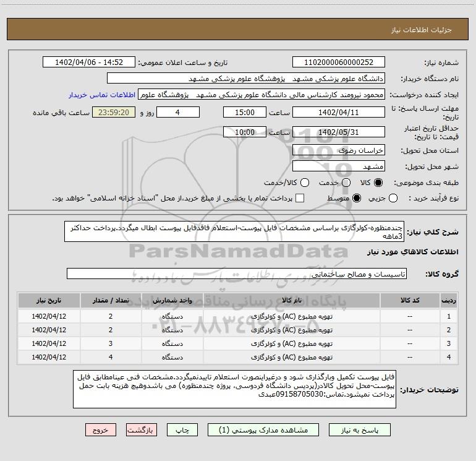The image size is (476, 461).
Task: Click the پاسخ به نیاز button
Action: (360, 430)
